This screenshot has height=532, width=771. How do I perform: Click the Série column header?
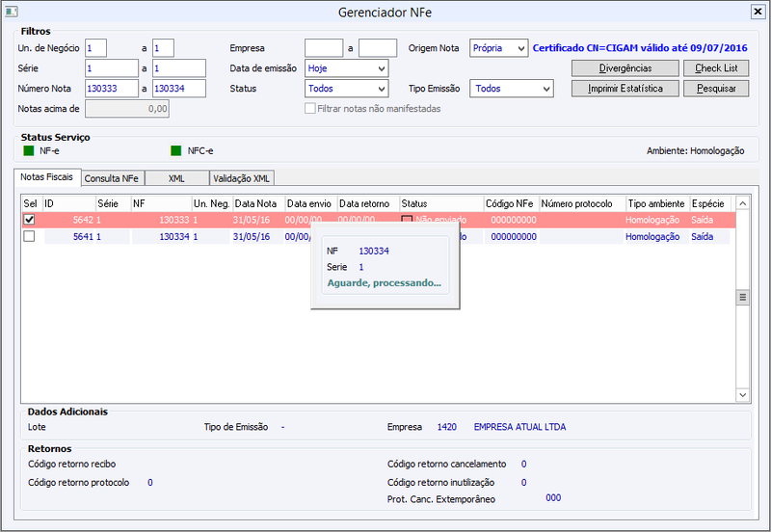click(x=113, y=203)
